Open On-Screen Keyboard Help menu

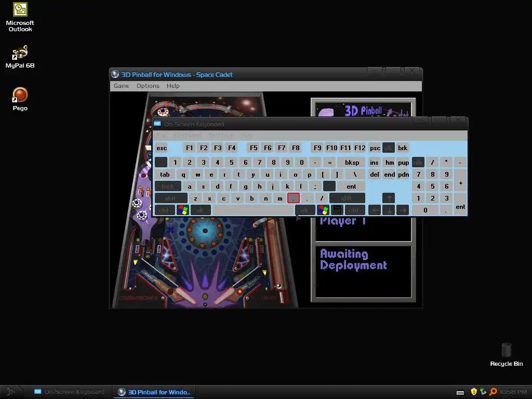coord(247,135)
